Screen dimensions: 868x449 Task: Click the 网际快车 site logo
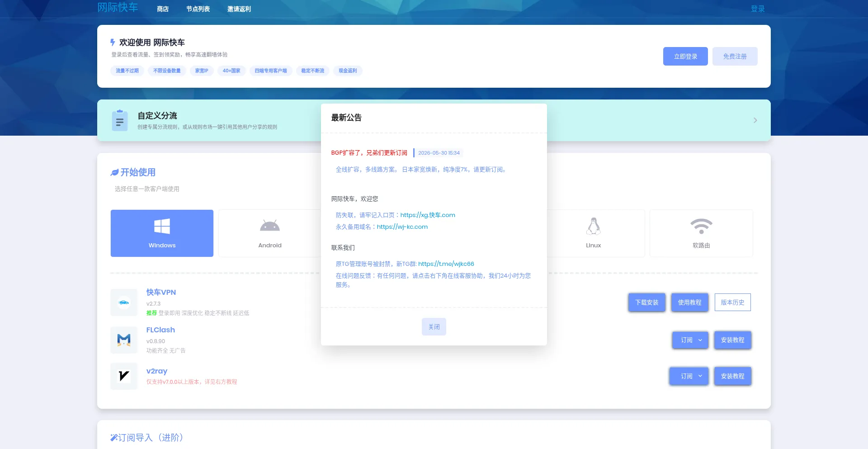click(118, 8)
